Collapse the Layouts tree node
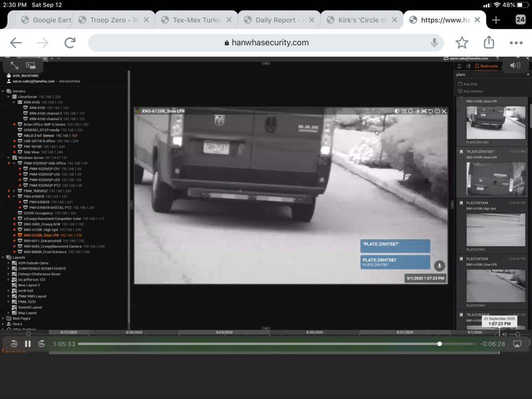Screen dimensions: 532x399 [x=3, y=257]
